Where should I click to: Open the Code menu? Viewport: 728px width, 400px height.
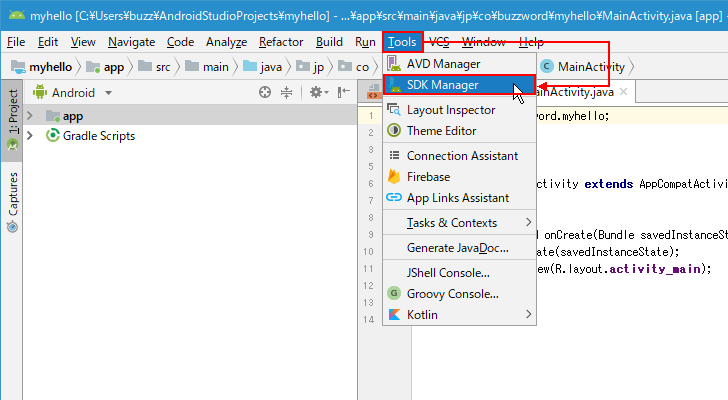pos(180,42)
